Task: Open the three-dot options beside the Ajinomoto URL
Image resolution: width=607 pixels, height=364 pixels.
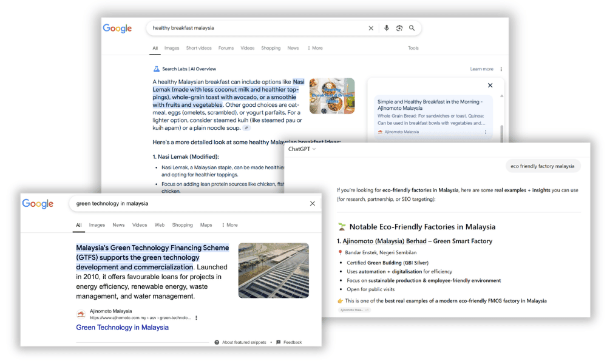Action: point(195,317)
